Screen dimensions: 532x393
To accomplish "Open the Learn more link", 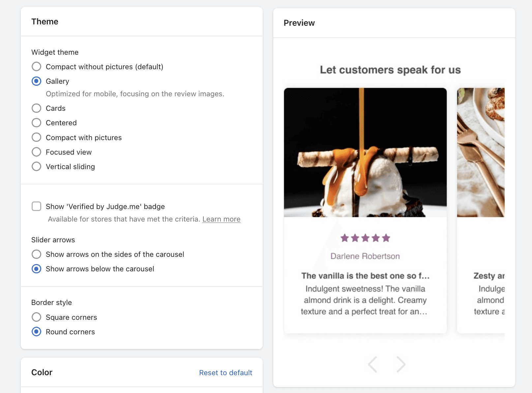I will point(221,219).
